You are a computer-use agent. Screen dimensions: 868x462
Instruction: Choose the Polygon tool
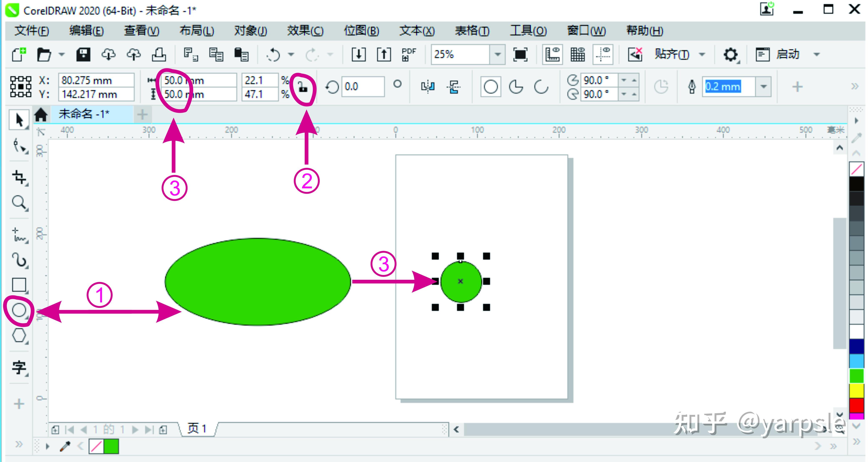tap(19, 335)
